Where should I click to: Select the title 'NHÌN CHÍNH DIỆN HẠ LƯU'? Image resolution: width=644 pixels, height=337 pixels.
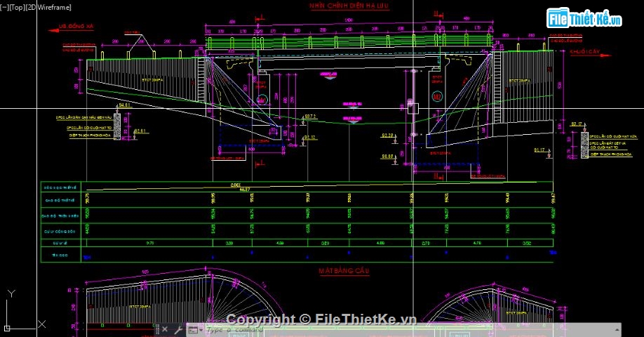(x=349, y=6)
